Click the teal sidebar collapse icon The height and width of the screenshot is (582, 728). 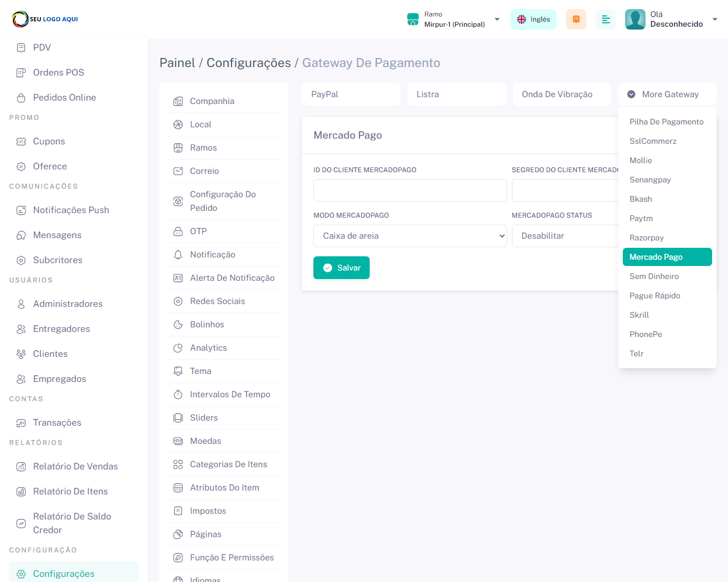605,19
